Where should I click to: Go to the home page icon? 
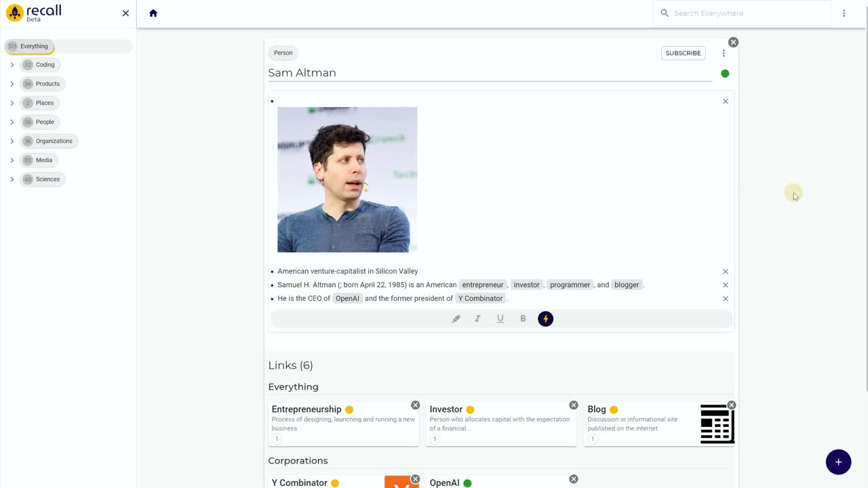point(153,13)
